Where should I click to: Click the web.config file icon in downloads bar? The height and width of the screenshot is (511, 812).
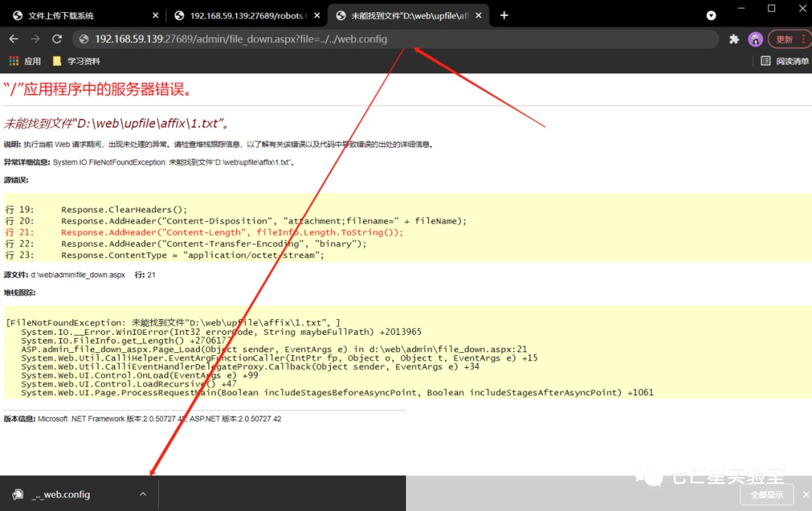coord(17,494)
